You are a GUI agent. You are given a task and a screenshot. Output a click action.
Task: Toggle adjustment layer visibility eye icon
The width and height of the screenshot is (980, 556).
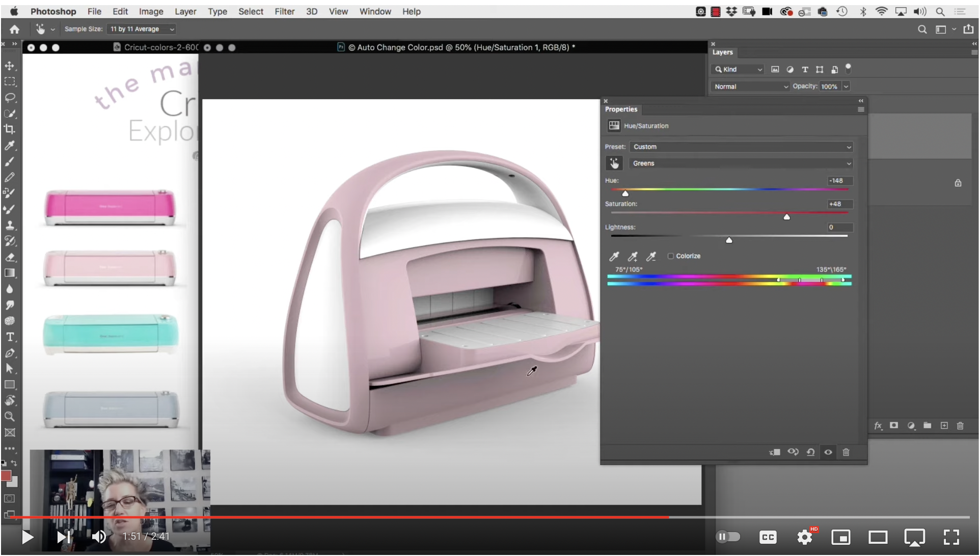pyautogui.click(x=828, y=452)
